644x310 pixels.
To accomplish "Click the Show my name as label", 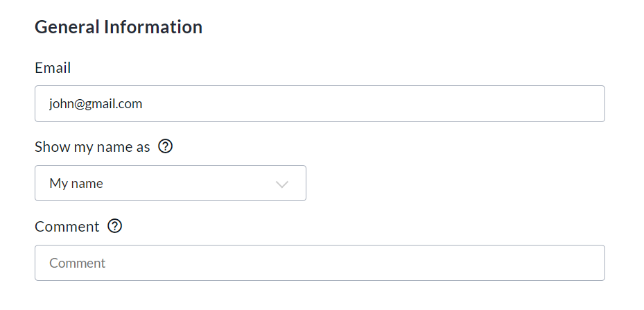I will click(92, 147).
